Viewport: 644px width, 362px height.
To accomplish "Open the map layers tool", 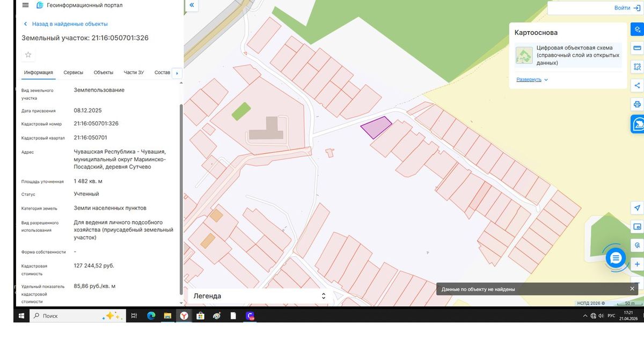I will click(x=638, y=29).
